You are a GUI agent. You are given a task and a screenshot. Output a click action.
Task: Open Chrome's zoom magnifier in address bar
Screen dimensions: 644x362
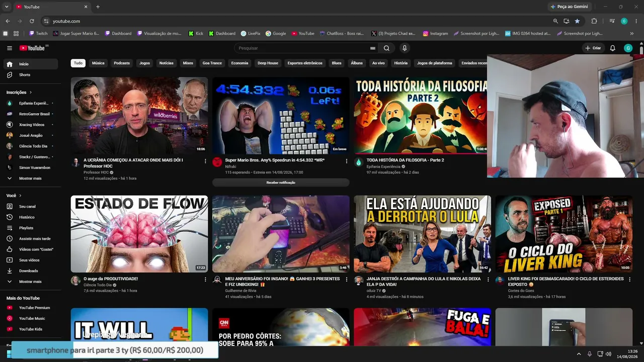(555, 21)
